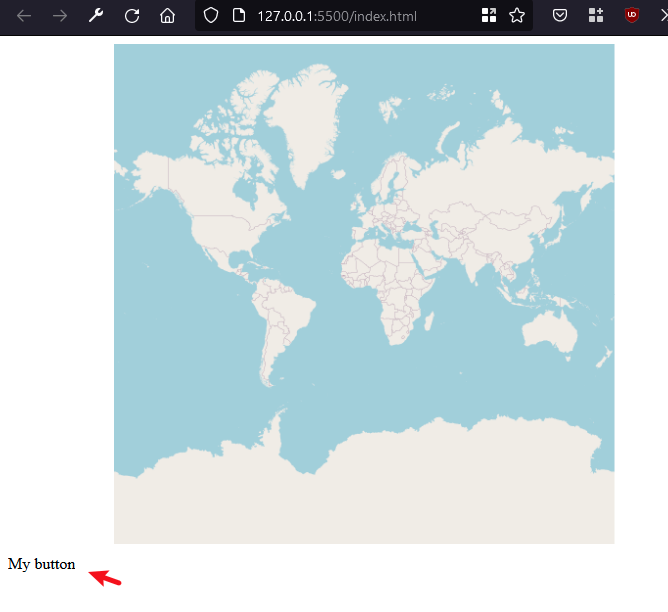Open the uBlock Origin extension
This screenshot has height=612, width=668.
[x=631, y=15]
